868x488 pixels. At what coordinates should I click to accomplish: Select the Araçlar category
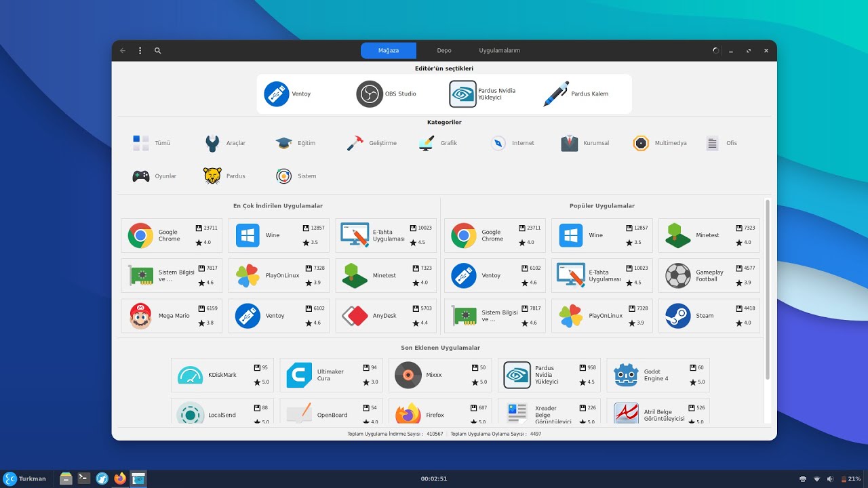225,143
